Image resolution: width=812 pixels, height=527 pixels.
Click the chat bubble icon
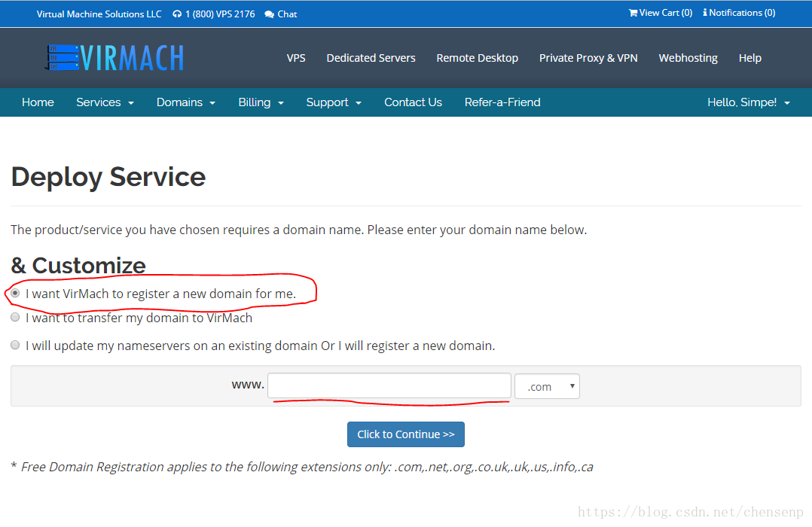tap(270, 14)
